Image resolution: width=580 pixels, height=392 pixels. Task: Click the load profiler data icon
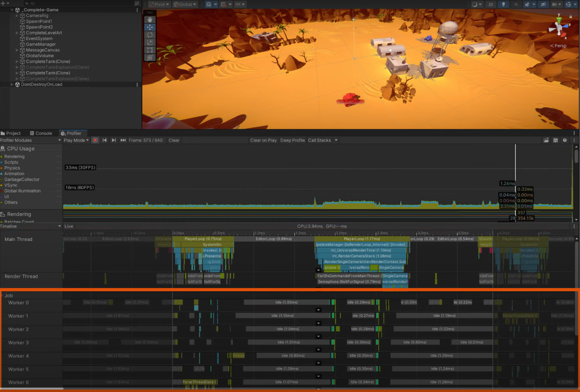546,140
